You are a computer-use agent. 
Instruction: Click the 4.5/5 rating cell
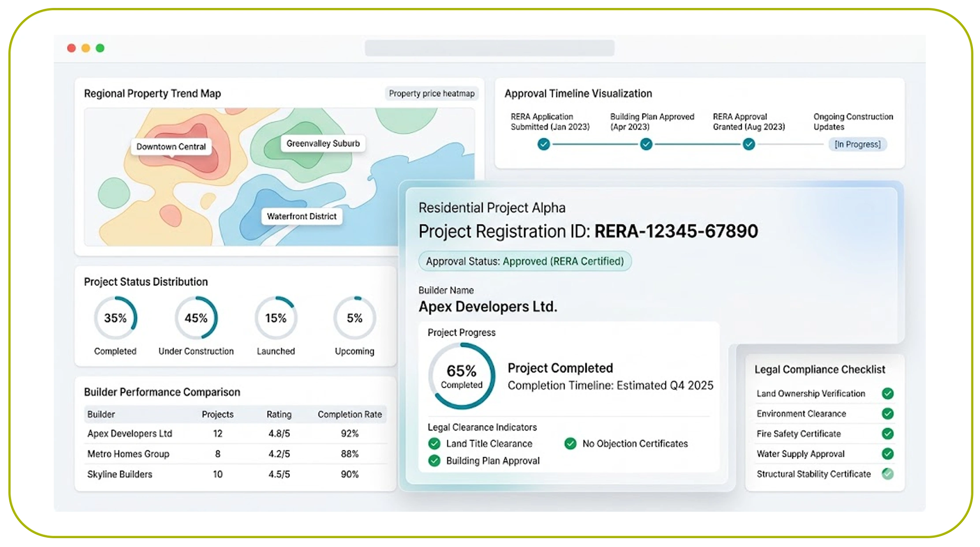coord(279,474)
